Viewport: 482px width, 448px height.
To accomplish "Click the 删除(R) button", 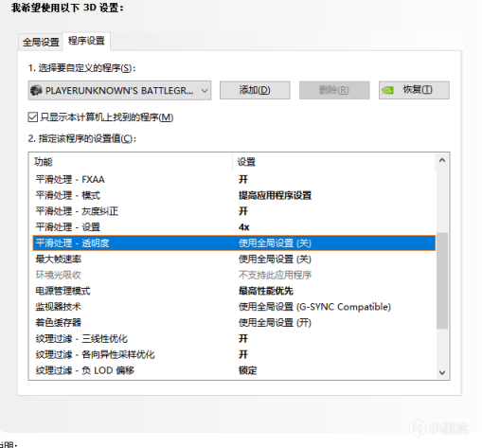I will [334, 90].
